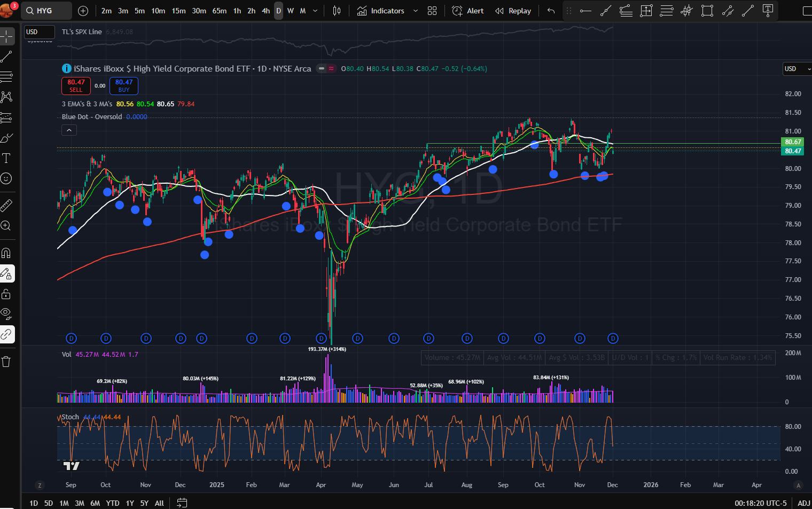Start bar Replay mode

(513, 11)
